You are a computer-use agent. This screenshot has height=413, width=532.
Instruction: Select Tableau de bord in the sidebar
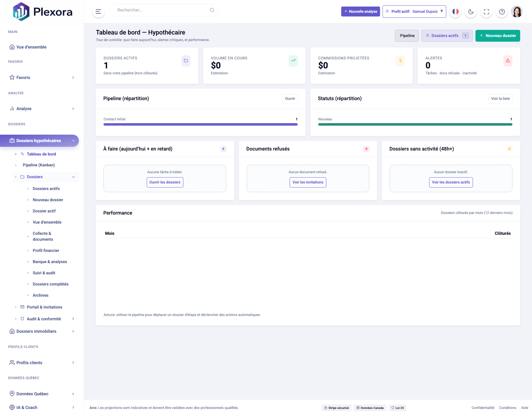[42, 154]
